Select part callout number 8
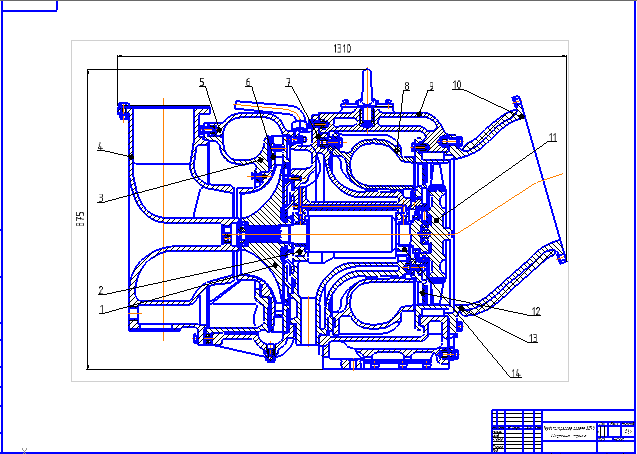The height and width of the screenshot is (454, 637). [407, 86]
